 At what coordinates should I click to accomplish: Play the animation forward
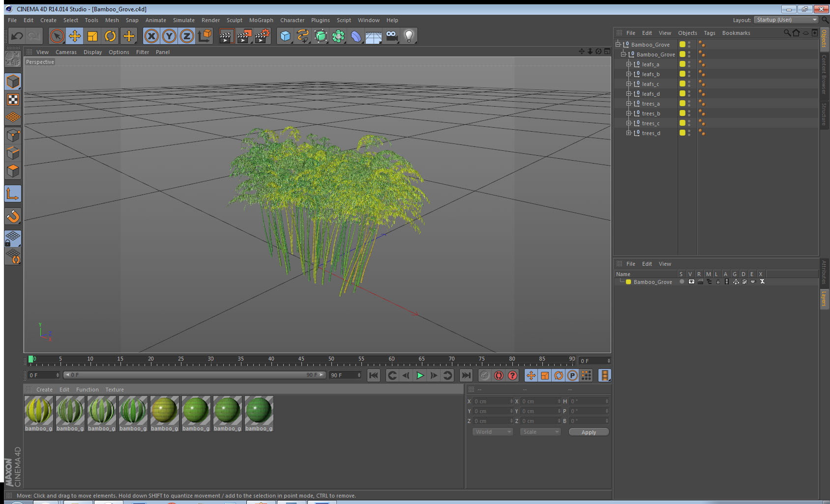click(420, 376)
